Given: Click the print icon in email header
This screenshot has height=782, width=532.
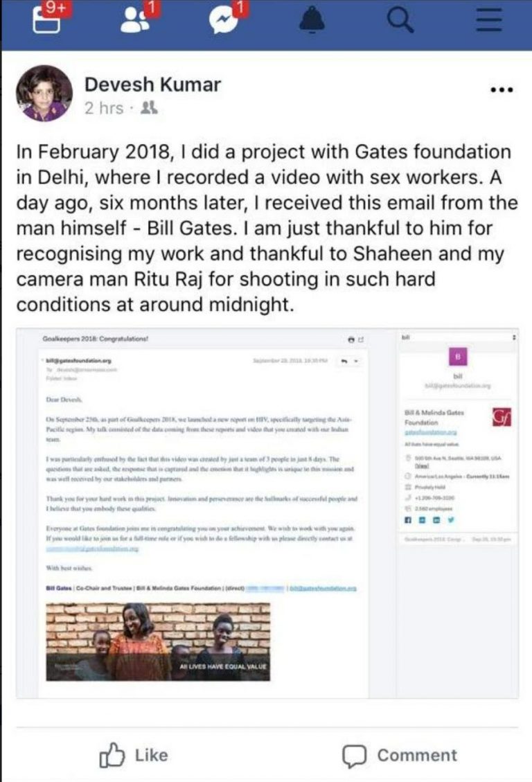Looking at the screenshot, I should (x=351, y=339).
